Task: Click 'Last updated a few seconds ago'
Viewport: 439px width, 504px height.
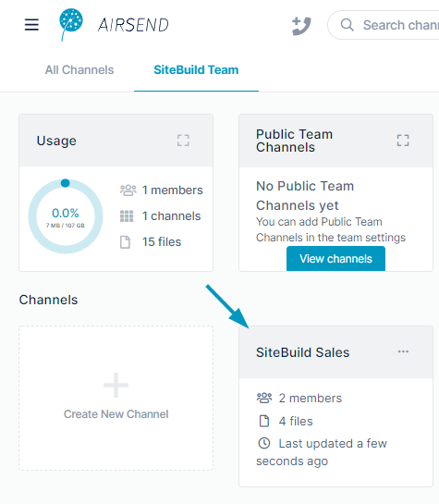Action: (x=322, y=452)
